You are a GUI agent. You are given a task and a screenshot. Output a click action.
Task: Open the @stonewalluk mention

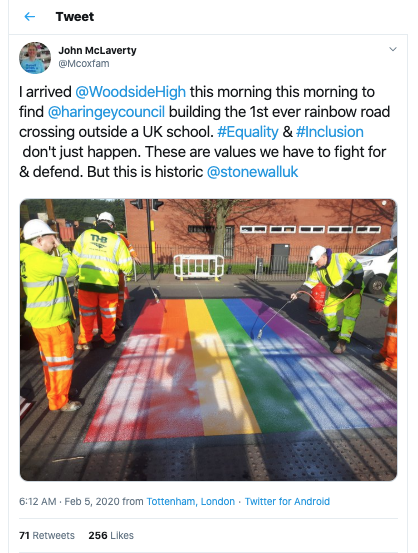[x=253, y=172]
